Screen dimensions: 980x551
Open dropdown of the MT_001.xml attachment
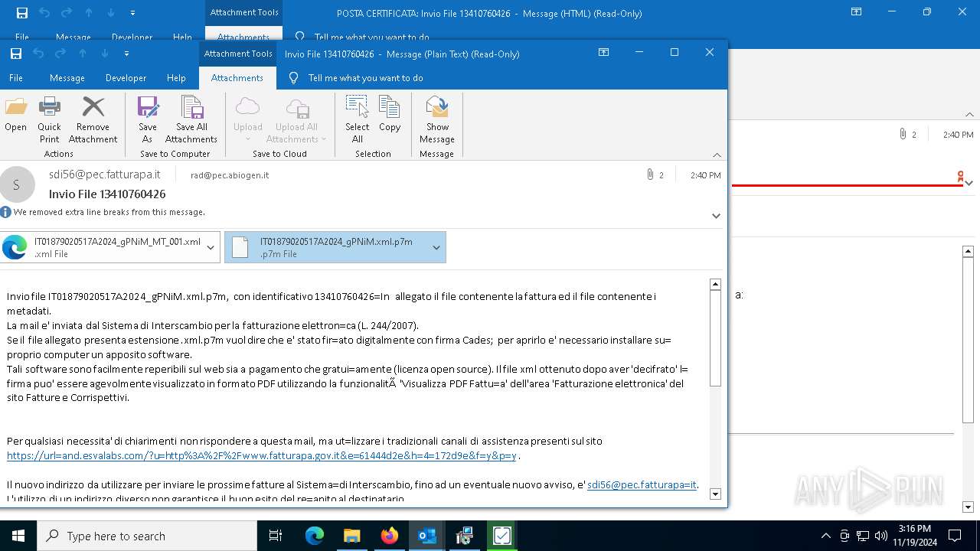click(211, 247)
